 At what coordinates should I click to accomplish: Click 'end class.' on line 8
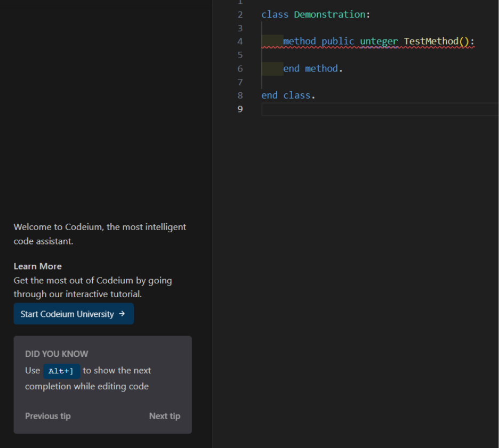288,95
